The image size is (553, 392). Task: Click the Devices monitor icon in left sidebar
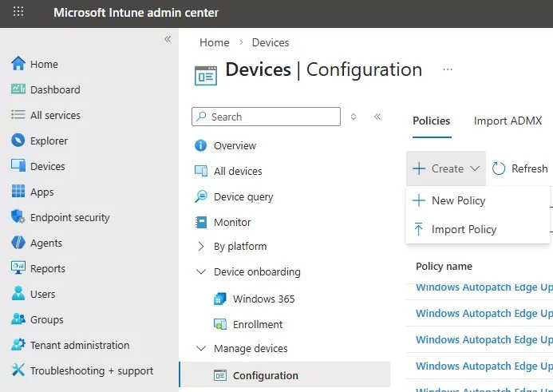click(x=18, y=165)
